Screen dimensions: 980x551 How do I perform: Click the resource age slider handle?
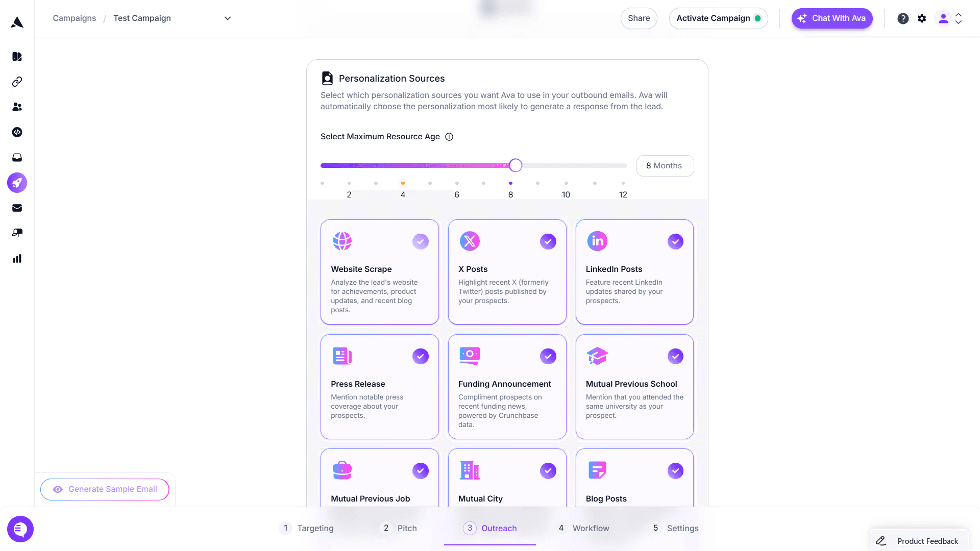[516, 165]
